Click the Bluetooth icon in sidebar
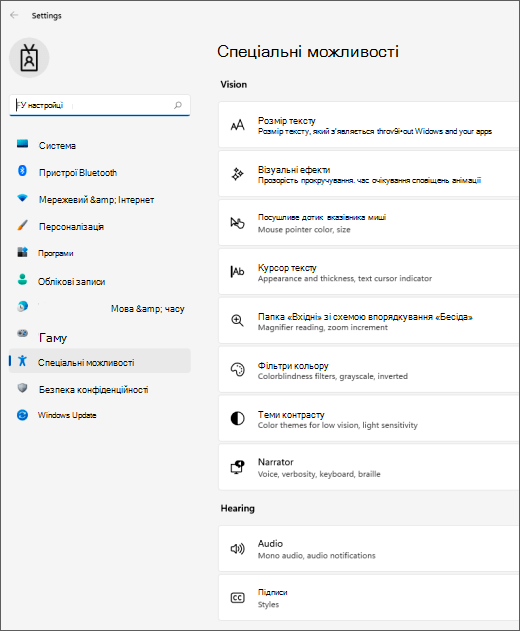This screenshot has height=631, width=520. point(23,171)
